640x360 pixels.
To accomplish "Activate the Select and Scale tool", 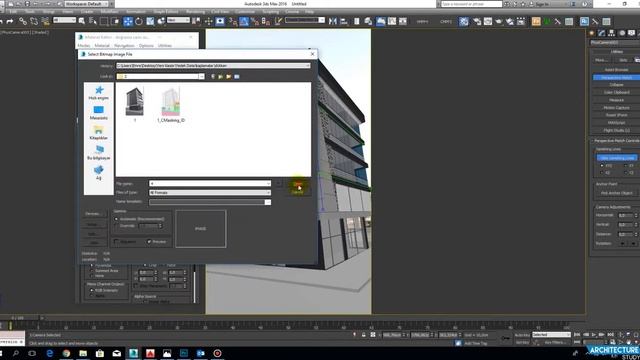I will tap(150, 21).
